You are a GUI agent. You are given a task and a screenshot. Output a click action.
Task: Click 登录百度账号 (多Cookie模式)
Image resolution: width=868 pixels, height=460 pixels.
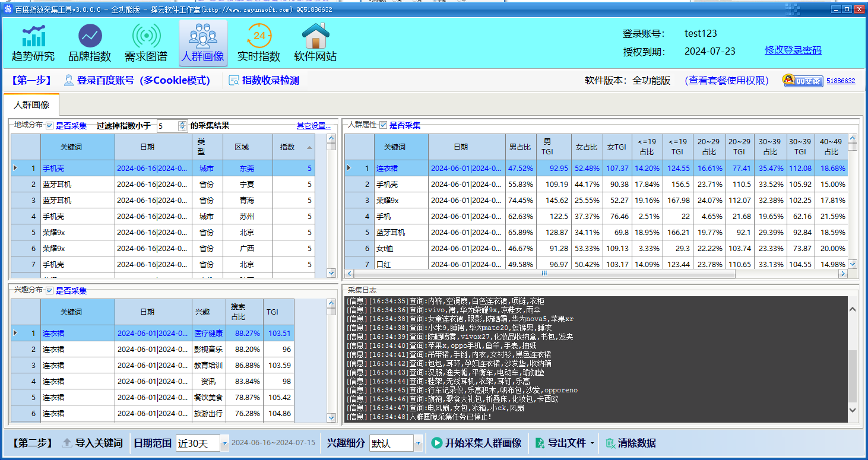tap(137, 81)
